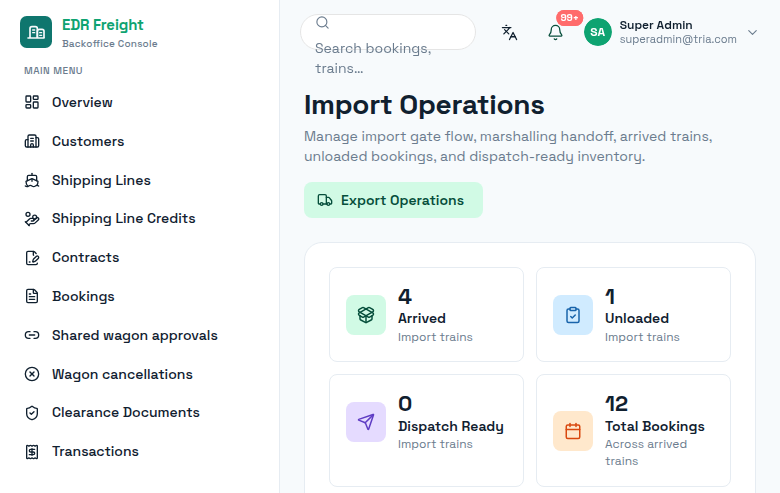This screenshot has height=493, width=780.
Task: Click the Shipping Lines ship icon
Action: tap(32, 180)
